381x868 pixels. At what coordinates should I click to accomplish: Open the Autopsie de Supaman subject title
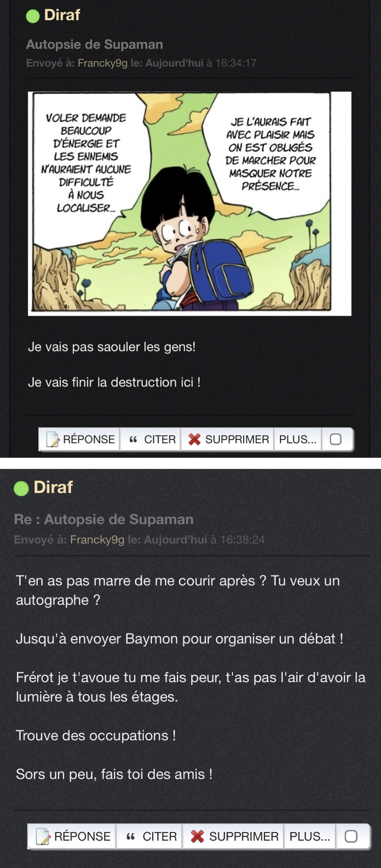coord(94,44)
